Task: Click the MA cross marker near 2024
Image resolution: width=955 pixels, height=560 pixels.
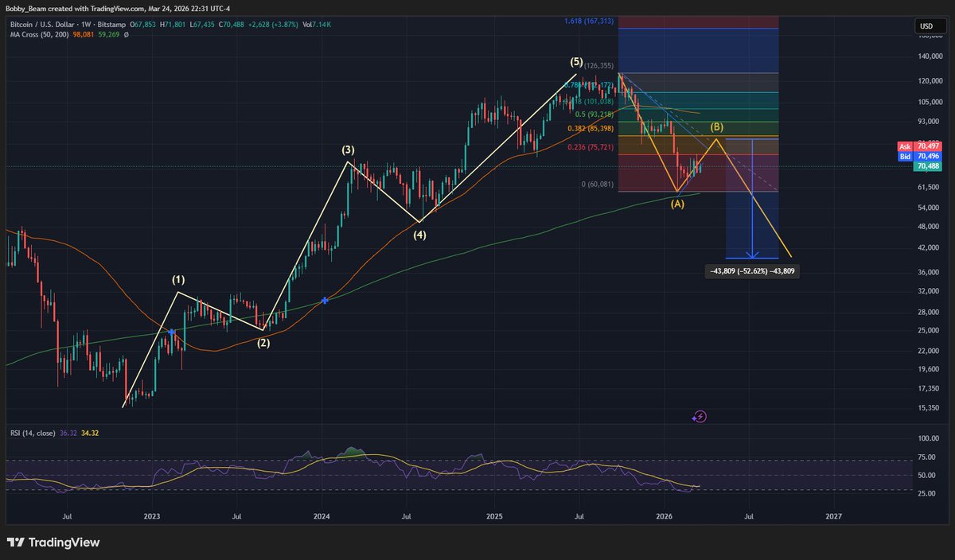Action: coord(325,301)
